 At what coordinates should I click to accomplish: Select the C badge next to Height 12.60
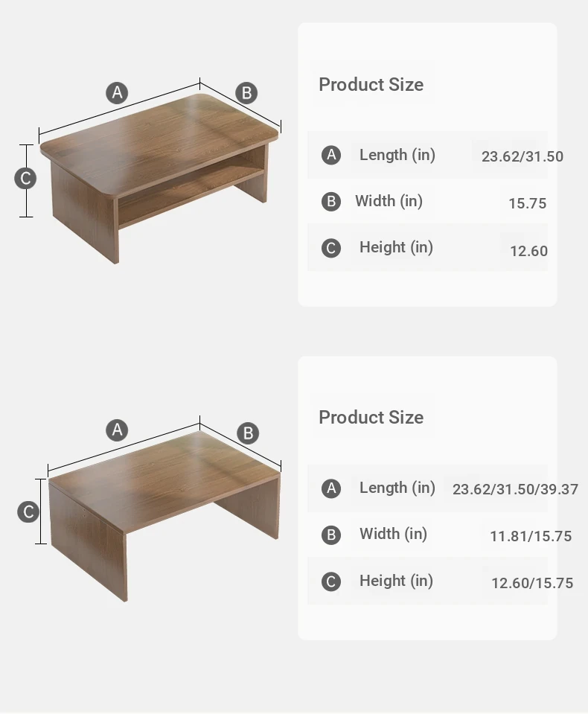tap(331, 248)
